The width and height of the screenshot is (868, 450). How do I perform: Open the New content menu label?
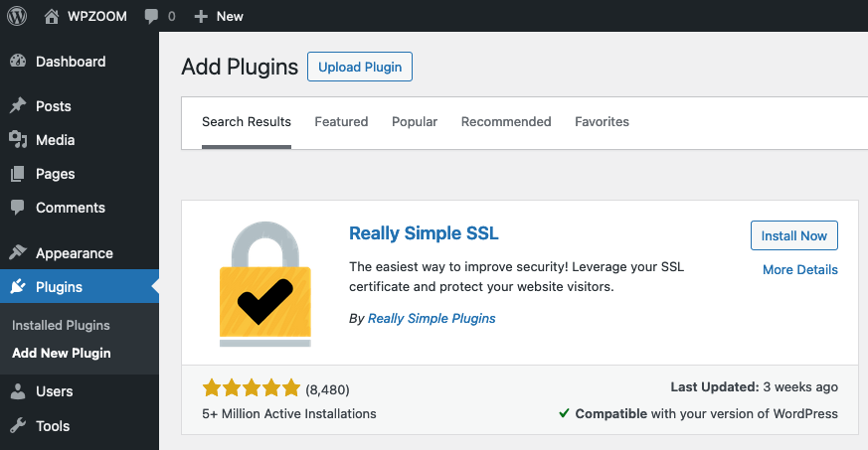(x=230, y=17)
